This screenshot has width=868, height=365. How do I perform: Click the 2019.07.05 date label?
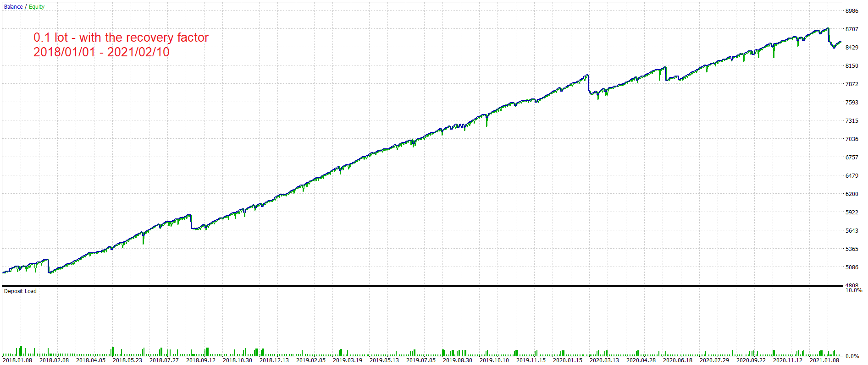coord(421,360)
